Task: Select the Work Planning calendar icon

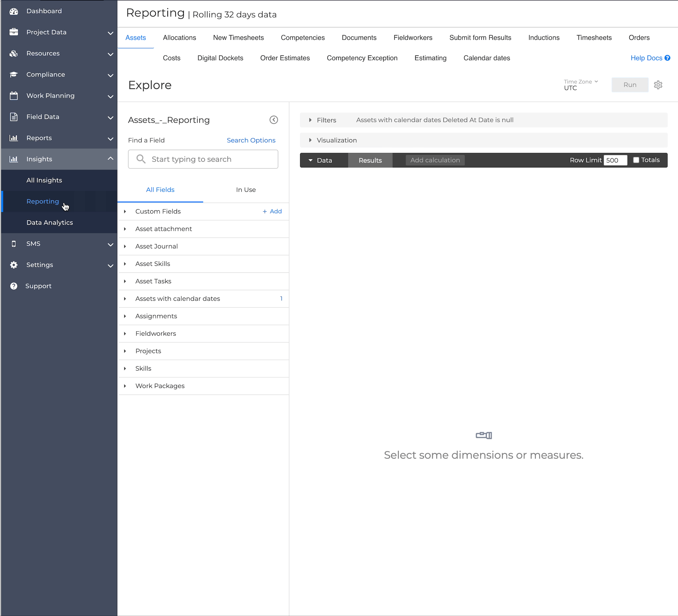Action: point(14,95)
